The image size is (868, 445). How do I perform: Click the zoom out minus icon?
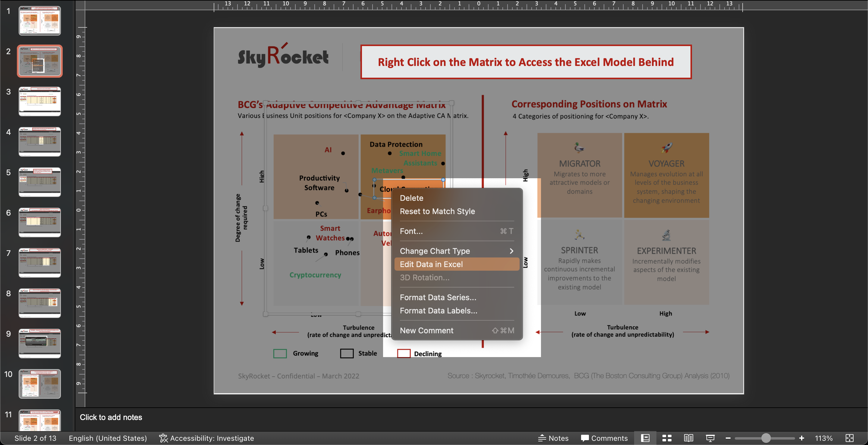728,438
